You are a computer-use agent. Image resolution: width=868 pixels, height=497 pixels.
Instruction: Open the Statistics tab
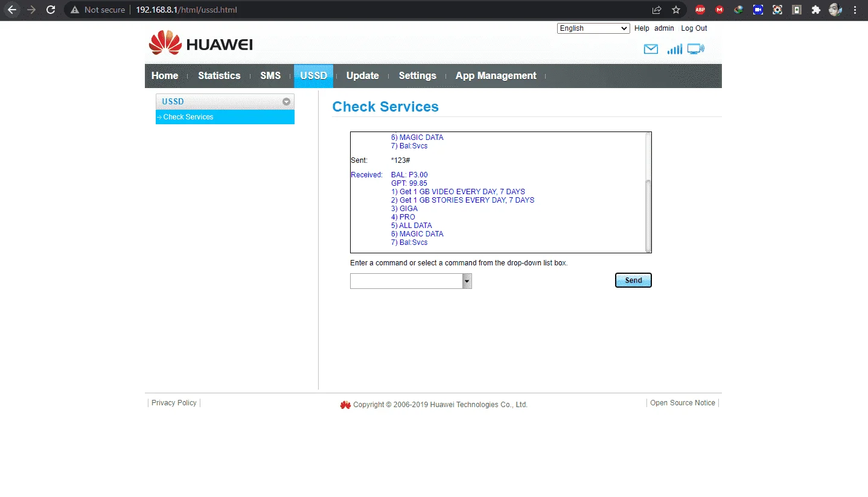coord(219,75)
